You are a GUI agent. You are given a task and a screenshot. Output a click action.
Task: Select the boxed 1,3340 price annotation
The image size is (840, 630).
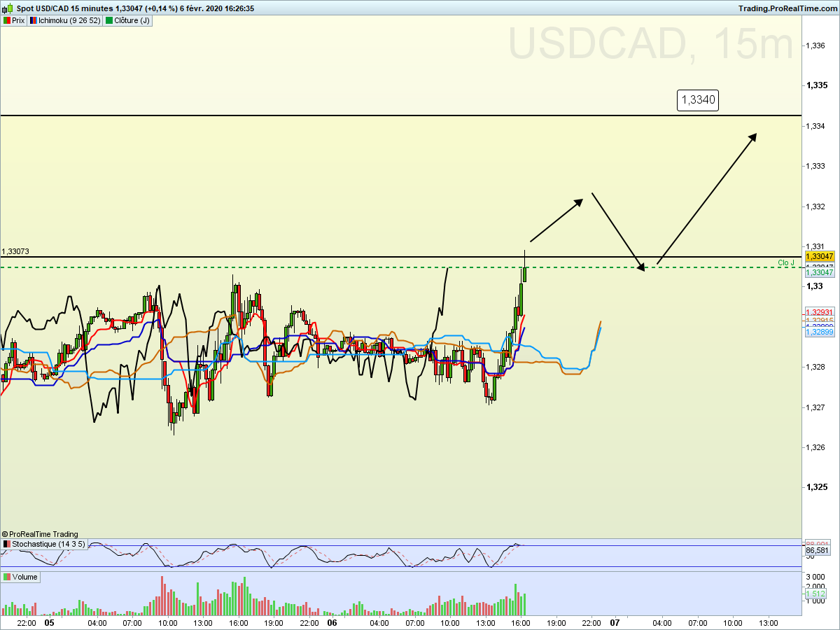pyautogui.click(x=698, y=100)
